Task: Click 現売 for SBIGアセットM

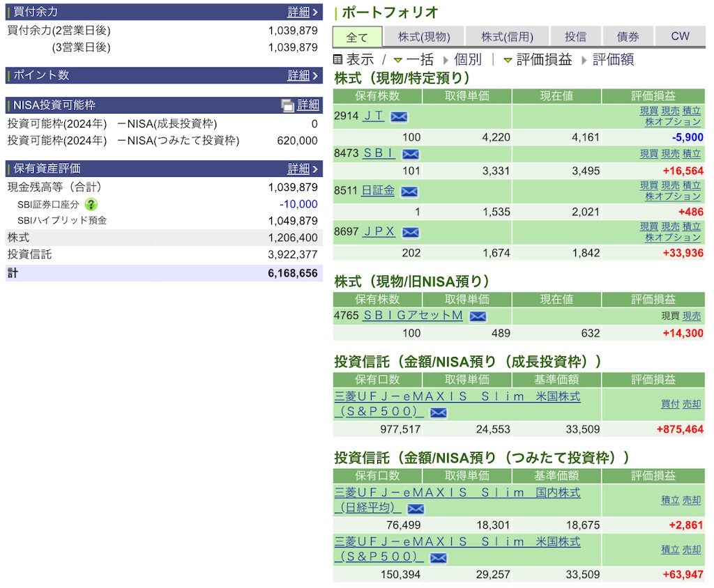Action: pyautogui.click(x=692, y=316)
